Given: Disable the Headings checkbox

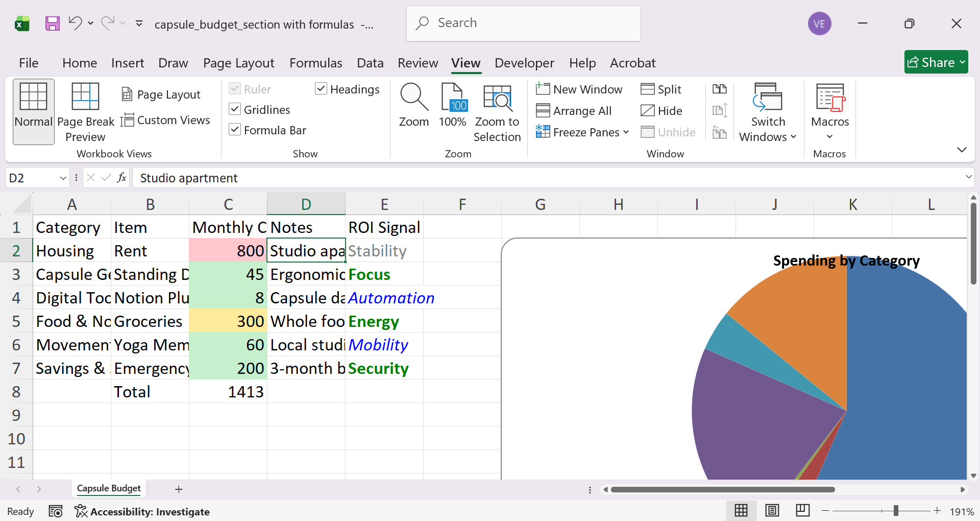Looking at the screenshot, I should (321, 89).
